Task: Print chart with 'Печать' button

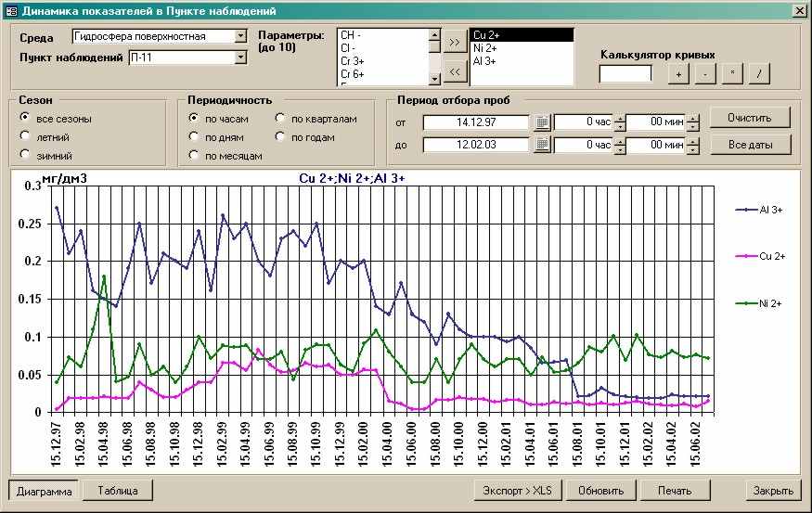Action: coord(675,490)
